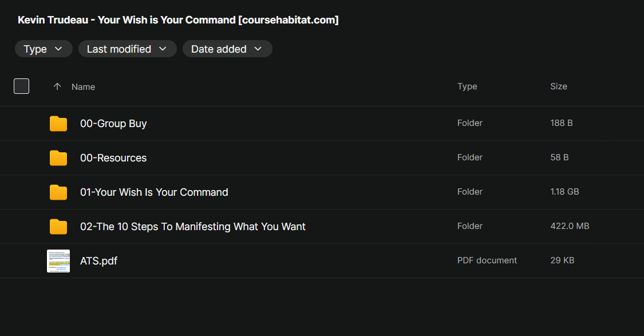Open the ATS.pdf thumbnail preview
644x336 pixels.
click(58, 261)
